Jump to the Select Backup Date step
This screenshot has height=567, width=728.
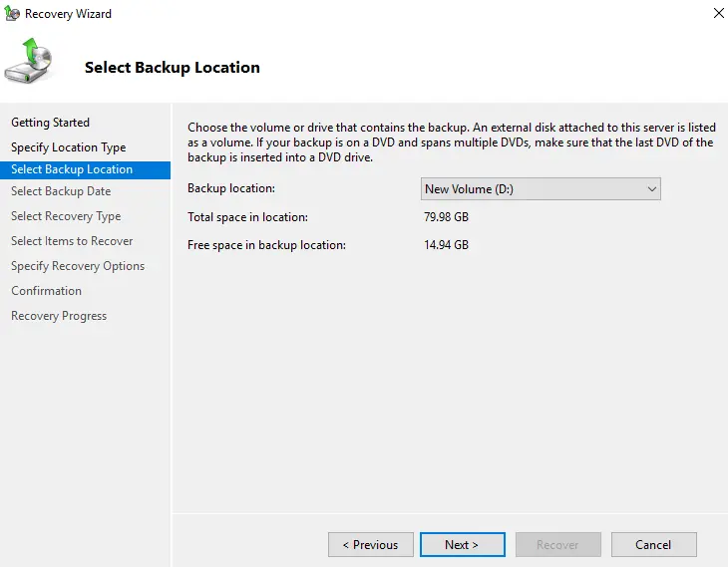pos(61,191)
